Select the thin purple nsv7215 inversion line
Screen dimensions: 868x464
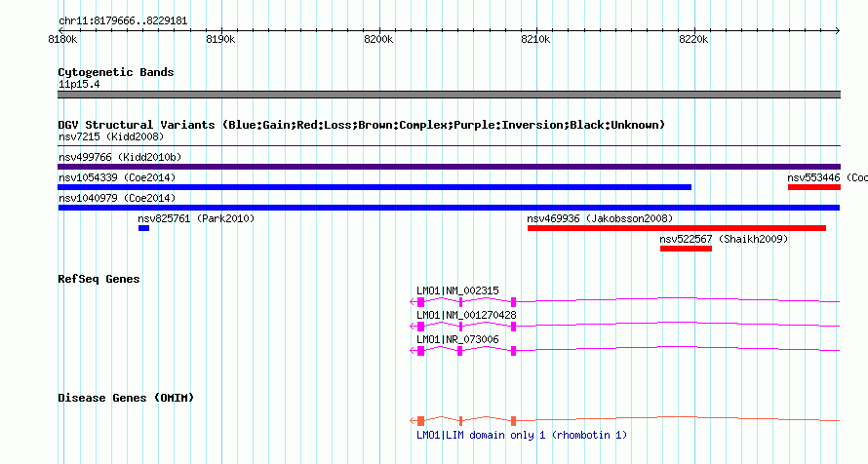click(x=449, y=146)
